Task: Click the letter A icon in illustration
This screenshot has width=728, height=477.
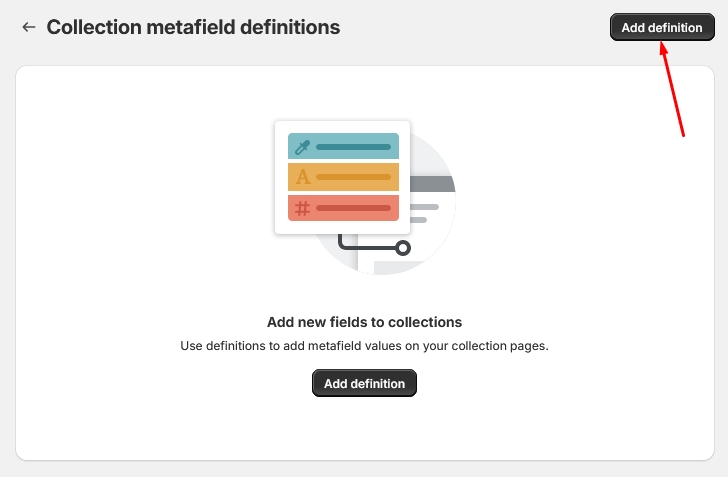Action: 303,177
